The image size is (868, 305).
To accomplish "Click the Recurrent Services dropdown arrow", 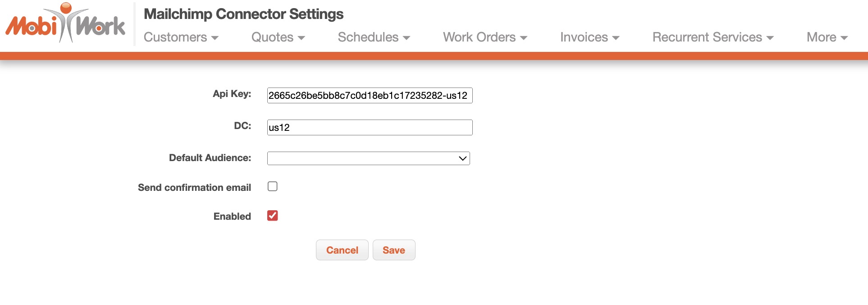I will 770,38.
